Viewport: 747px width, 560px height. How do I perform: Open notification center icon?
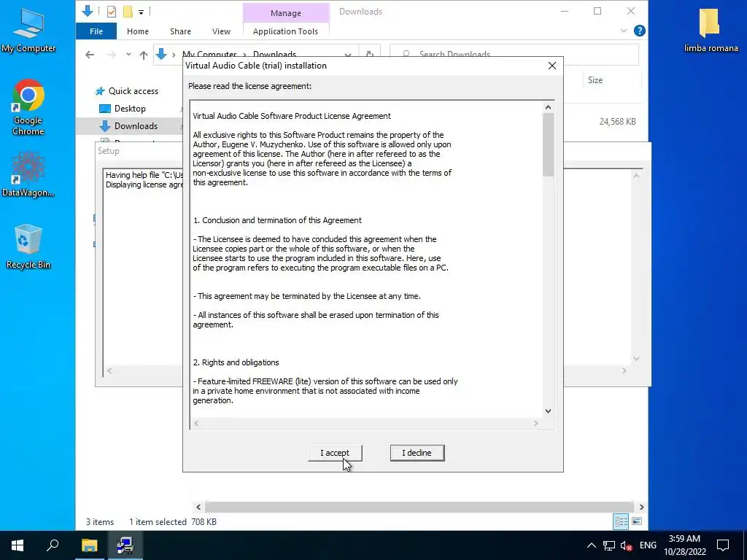click(x=723, y=545)
